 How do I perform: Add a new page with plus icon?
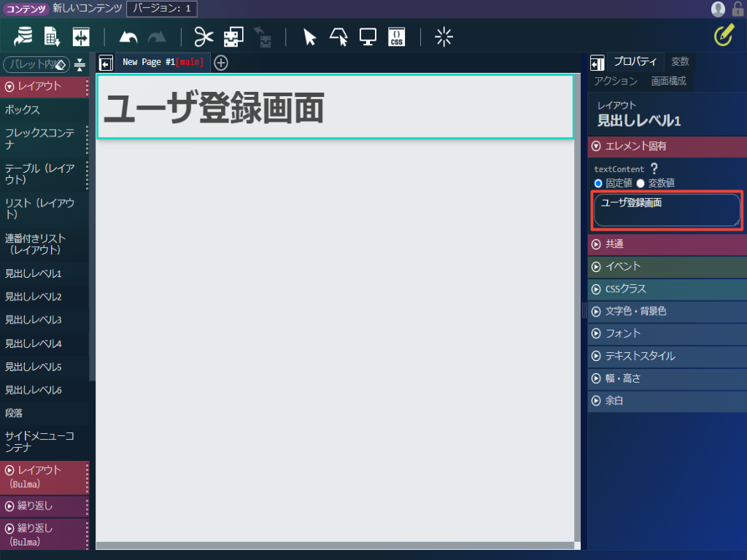pos(220,63)
